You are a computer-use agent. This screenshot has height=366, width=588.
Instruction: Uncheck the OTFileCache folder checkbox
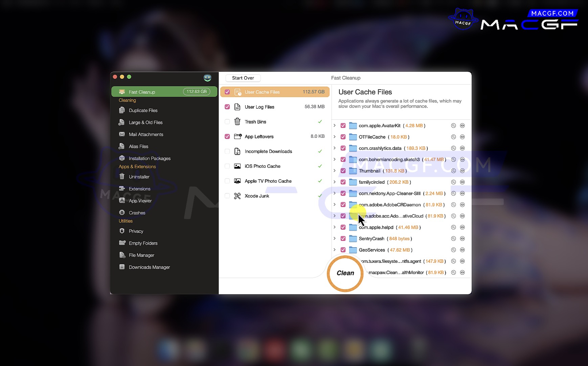click(x=343, y=137)
